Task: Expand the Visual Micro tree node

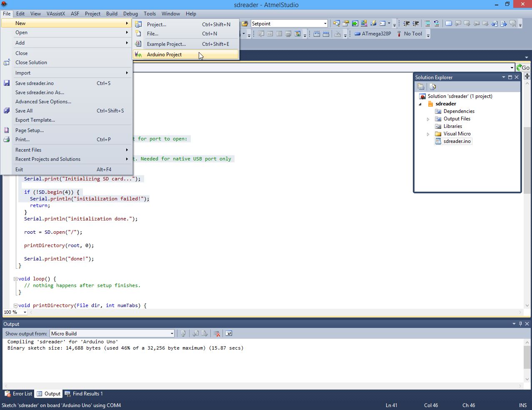Action: pos(428,134)
